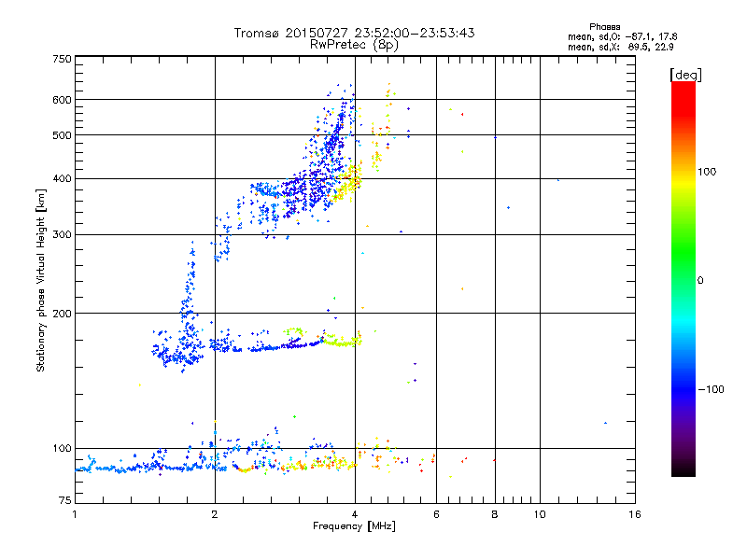Click the '0' colorbar tick label

700,281
